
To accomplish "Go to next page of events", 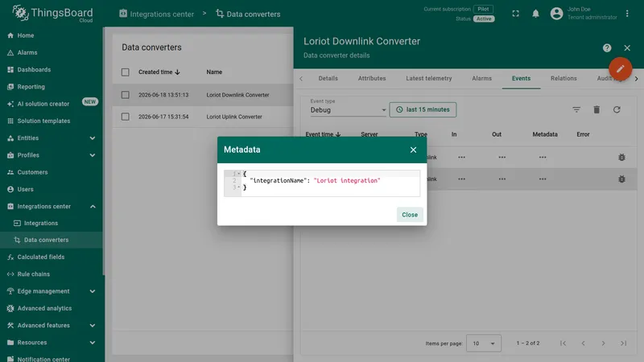I will (603, 343).
